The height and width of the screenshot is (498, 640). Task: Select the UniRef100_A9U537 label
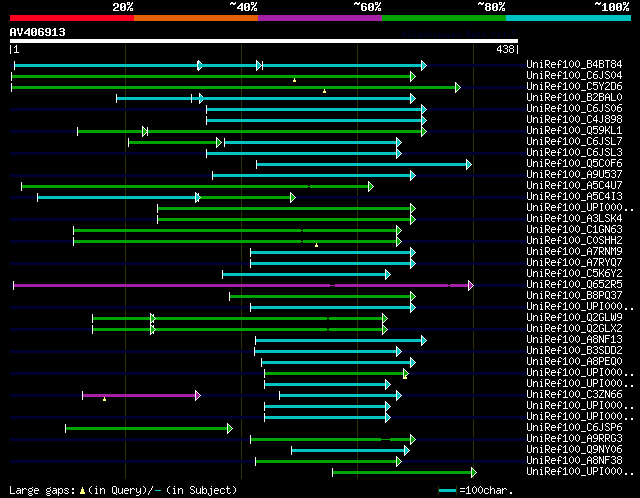coord(574,174)
